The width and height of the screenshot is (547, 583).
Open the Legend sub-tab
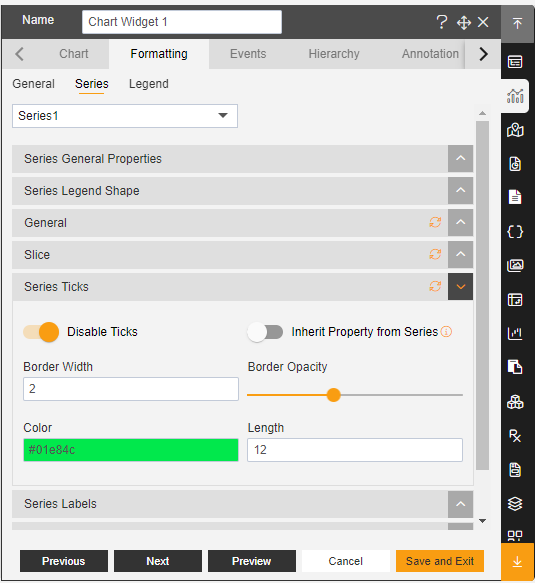coord(149,84)
